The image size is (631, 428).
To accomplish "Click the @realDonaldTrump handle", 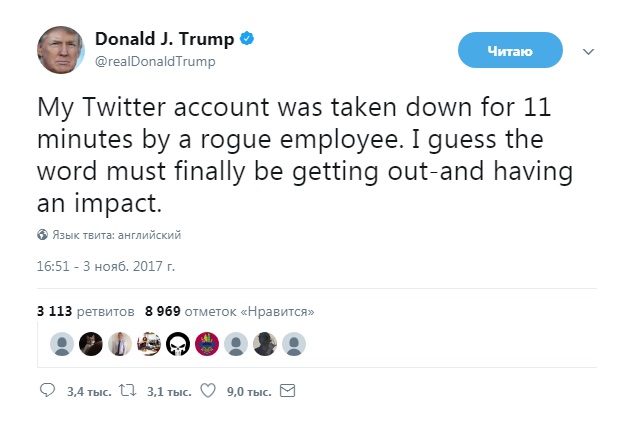I will [x=155, y=62].
